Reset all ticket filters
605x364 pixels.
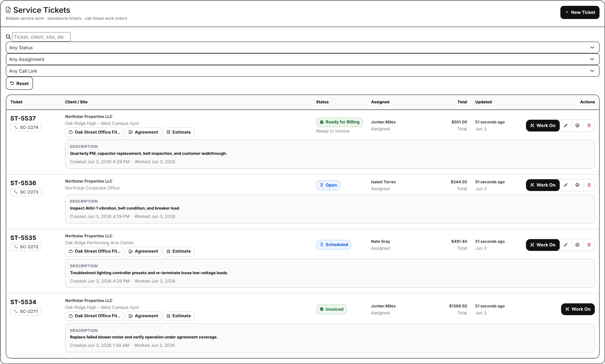(19, 83)
